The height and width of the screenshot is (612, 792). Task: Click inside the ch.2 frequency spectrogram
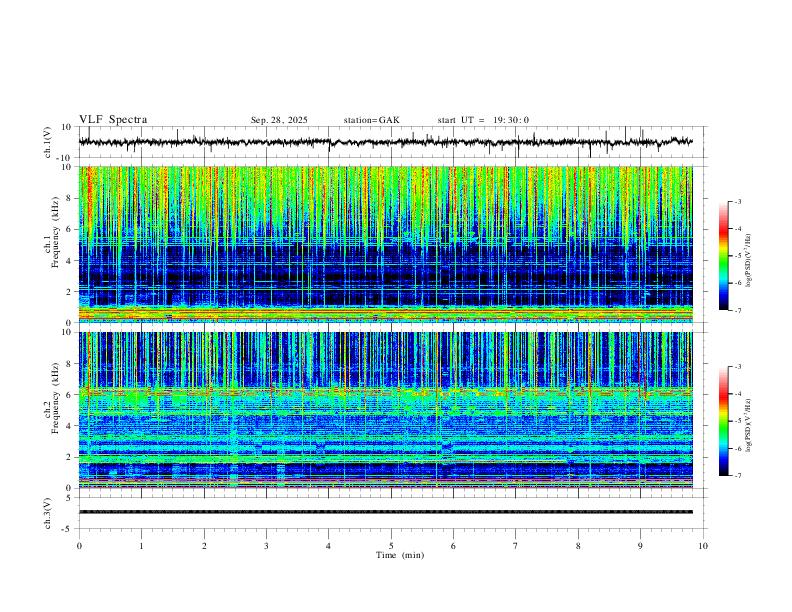(x=385, y=410)
